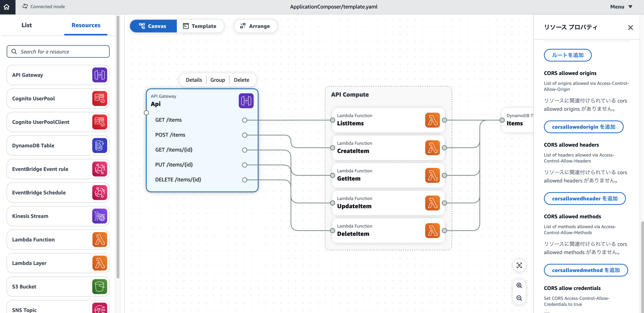
Task: Select the S3 Bucket palette icon
Action: pyautogui.click(x=99, y=287)
